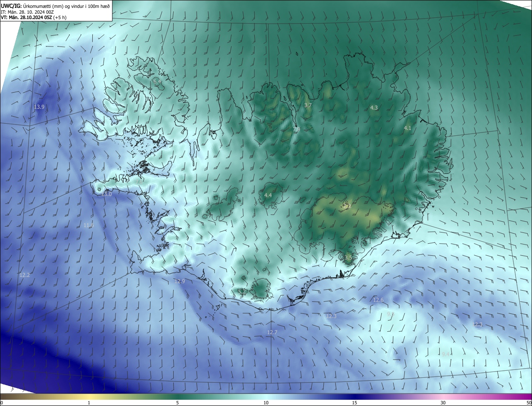Image resolution: width=532 pixels, height=406 pixels.
Task: Click the 5 tick on the color scale
Action: (x=177, y=403)
